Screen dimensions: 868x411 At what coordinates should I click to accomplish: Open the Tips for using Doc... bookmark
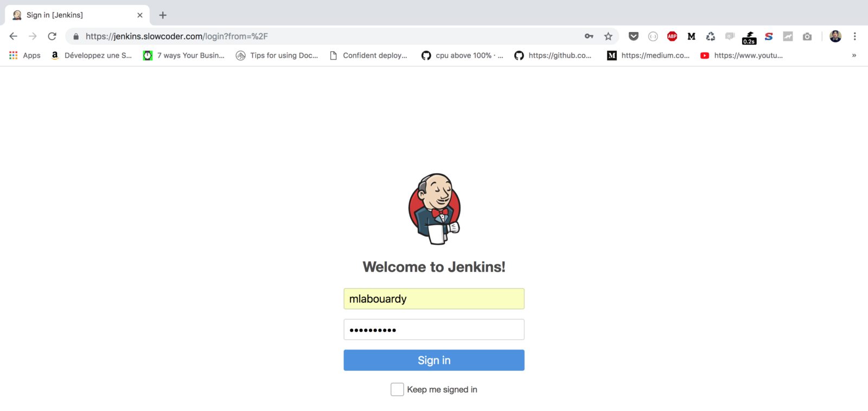point(277,55)
